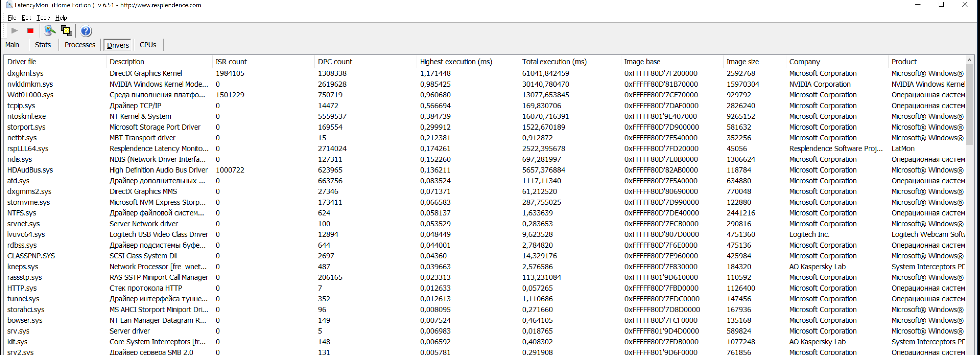The image size is (980, 355).
Task: Switch to the Main tab
Action: [x=12, y=45]
